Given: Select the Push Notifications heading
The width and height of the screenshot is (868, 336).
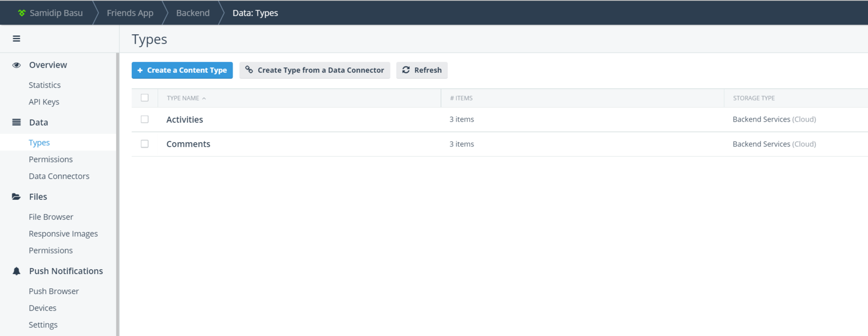Looking at the screenshot, I should pyautogui.click(x=66, y=271).
